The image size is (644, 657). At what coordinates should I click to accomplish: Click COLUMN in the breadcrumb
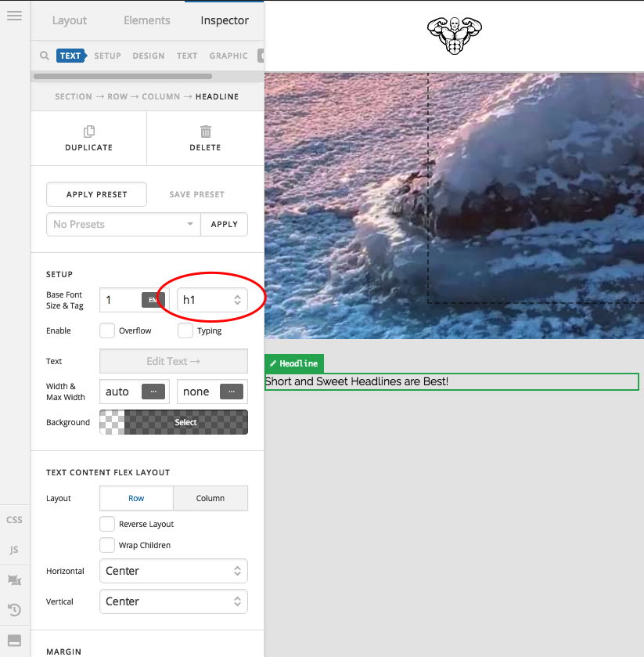click(x=160, y=96)
